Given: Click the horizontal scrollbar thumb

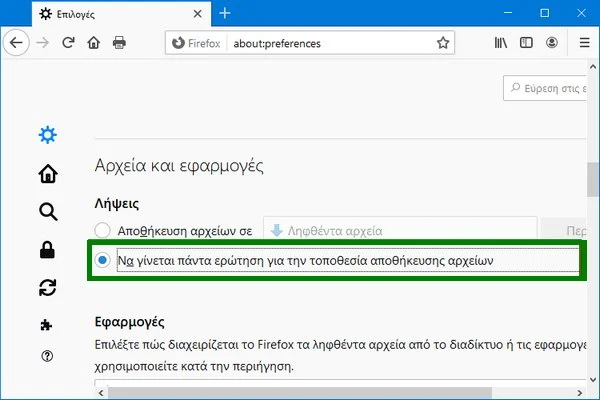Looking at the screenshot, I should (300, 393).
